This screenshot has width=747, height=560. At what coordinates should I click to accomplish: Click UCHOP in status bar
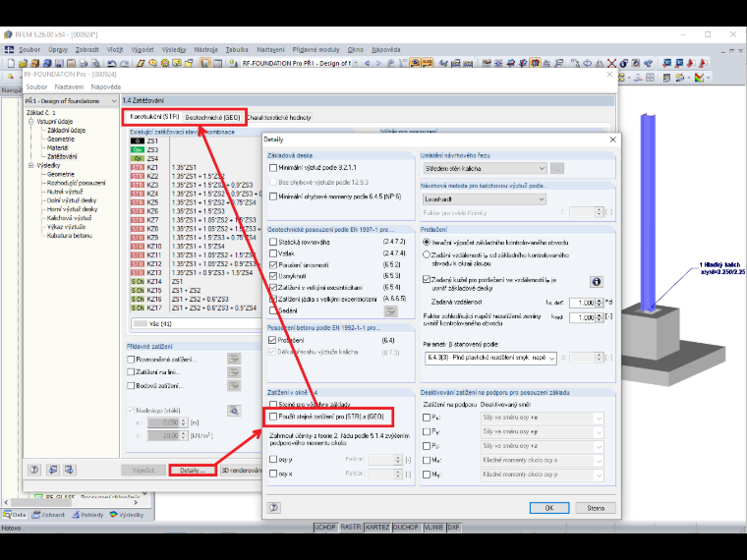point(325,528)
